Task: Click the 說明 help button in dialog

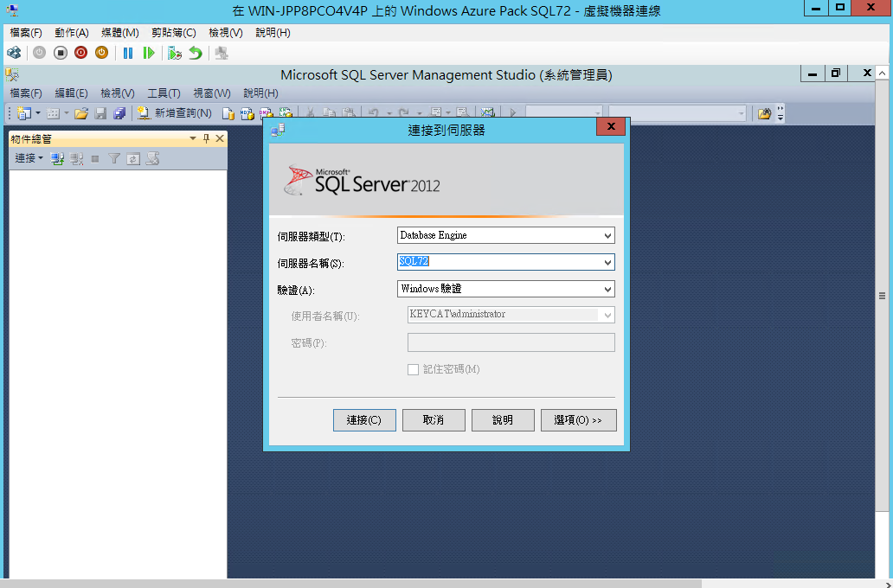Action: (x=503, y=420)
